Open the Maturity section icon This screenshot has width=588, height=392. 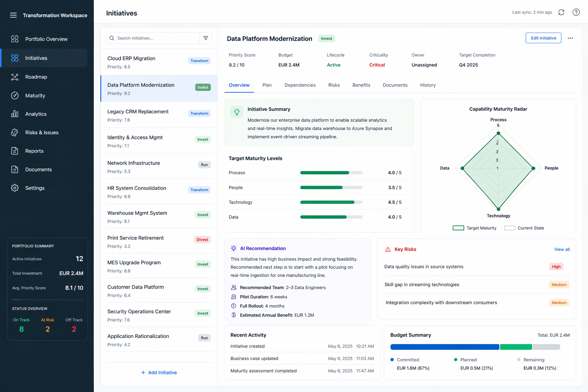pos(15,95)
